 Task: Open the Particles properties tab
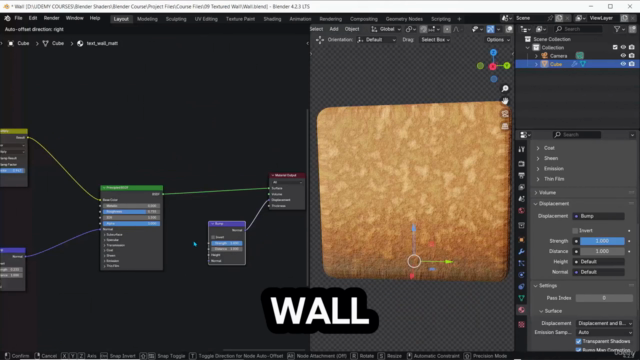521,263
